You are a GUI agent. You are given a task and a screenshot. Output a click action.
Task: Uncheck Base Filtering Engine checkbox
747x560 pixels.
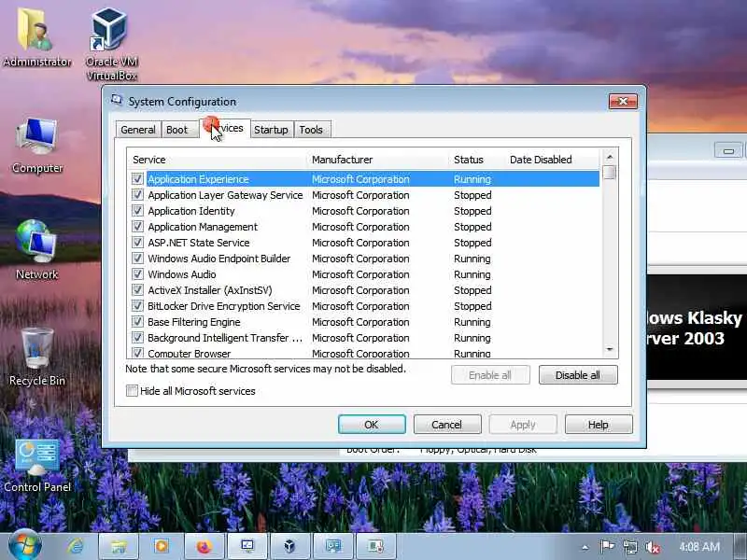point(137,322)
